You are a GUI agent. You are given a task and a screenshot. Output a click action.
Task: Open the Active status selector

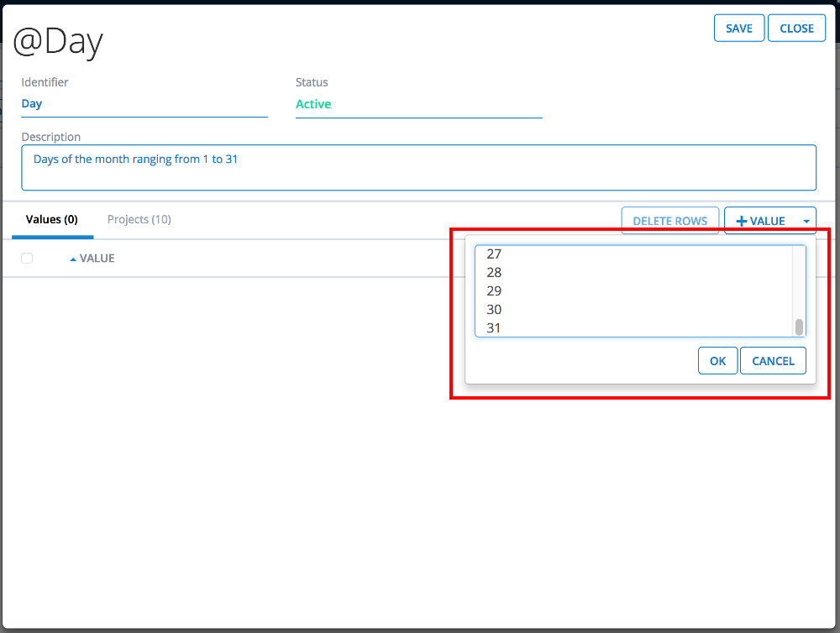(x=417, y=104)
